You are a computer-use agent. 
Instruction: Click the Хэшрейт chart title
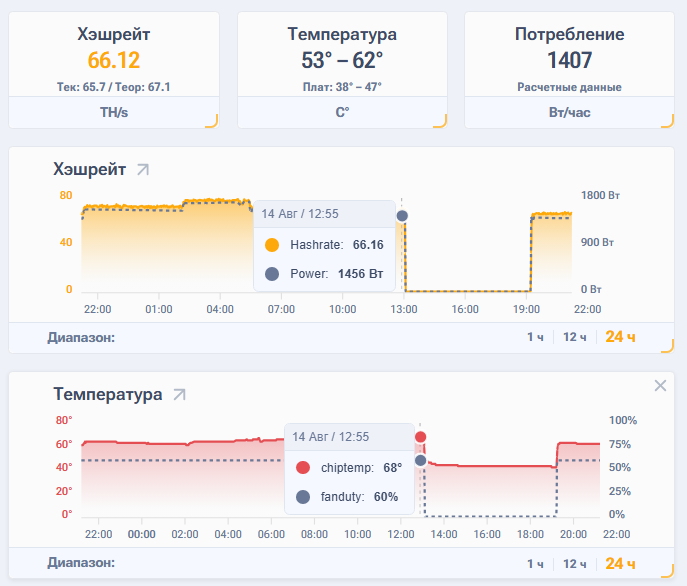(90, 169)
